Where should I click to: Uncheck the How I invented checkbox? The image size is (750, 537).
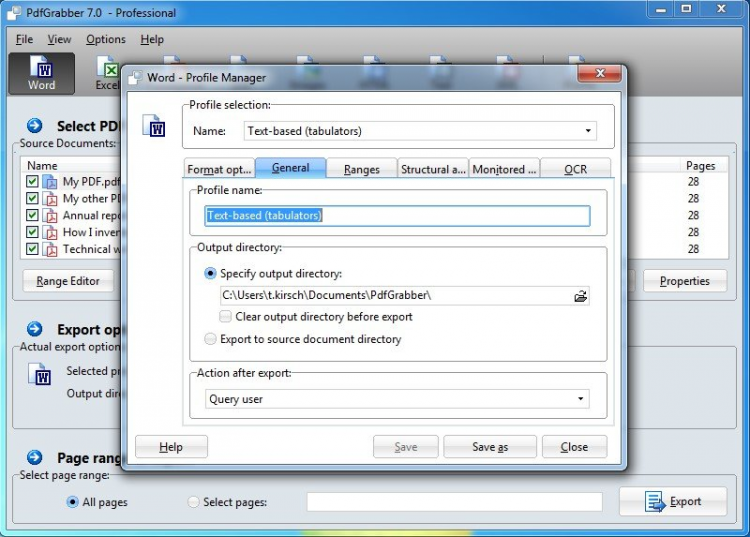click(32, 232)
